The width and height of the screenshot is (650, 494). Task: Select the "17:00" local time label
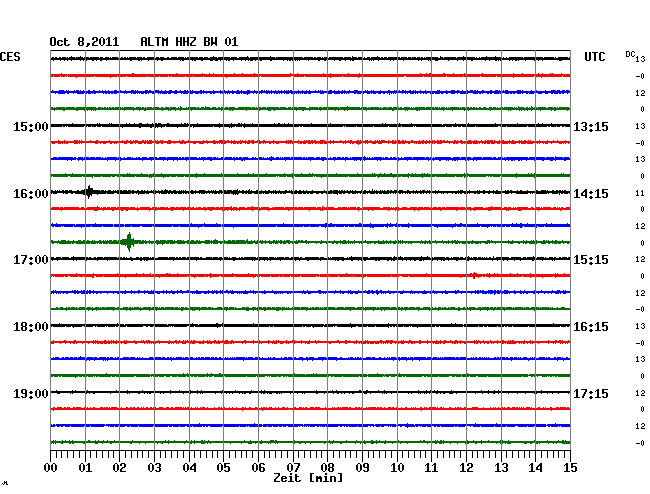(x=31, y=260)
